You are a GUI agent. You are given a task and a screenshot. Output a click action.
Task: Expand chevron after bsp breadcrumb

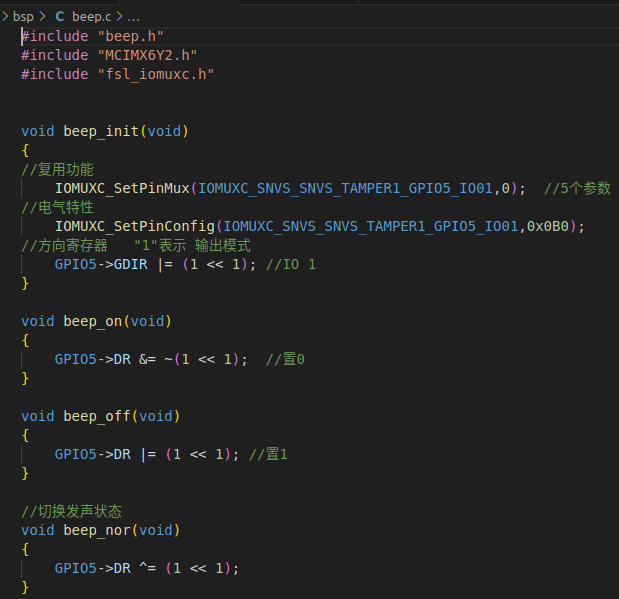42,17
